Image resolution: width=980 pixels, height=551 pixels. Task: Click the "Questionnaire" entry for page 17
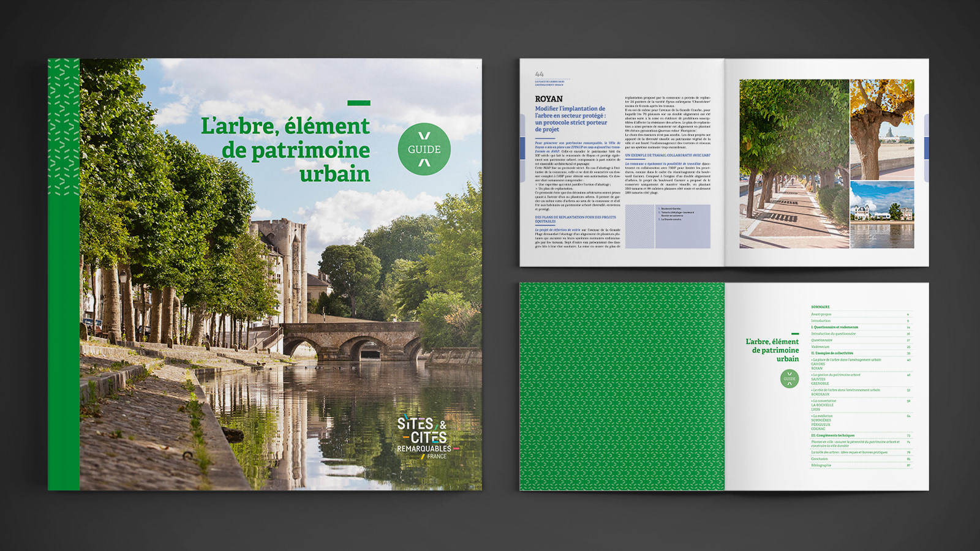821,340
